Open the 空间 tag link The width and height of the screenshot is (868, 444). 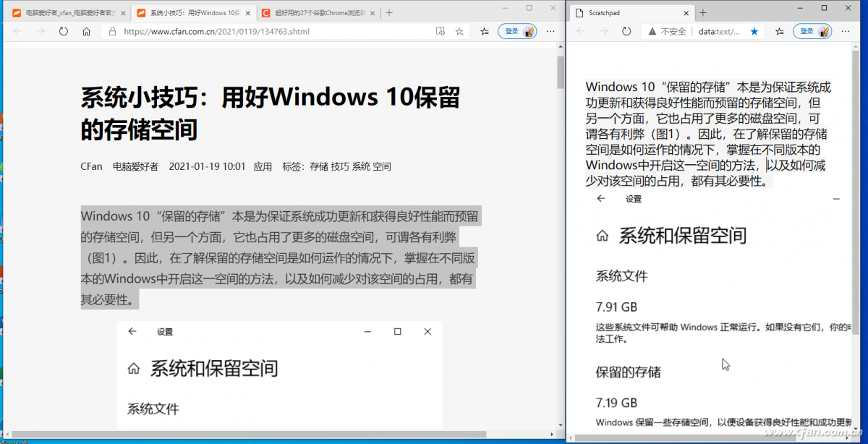point(382,166)
